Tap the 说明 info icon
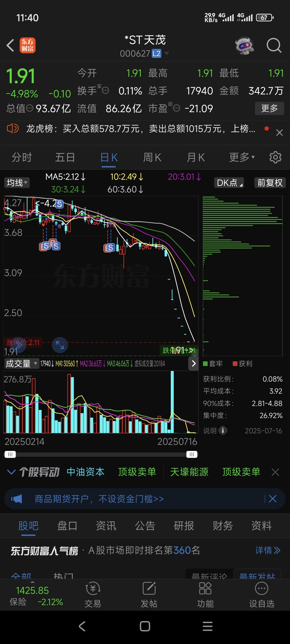Viewport: 290px width, 644px height. [223, 430]
